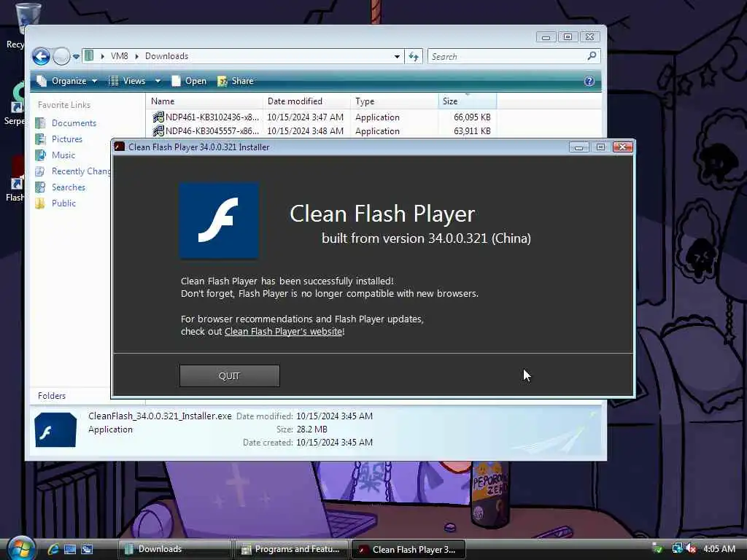This screenshot has height=560, width=747.
Task: Switch to Clean Flash Player taskbar button
Action: tap(409, 549)
